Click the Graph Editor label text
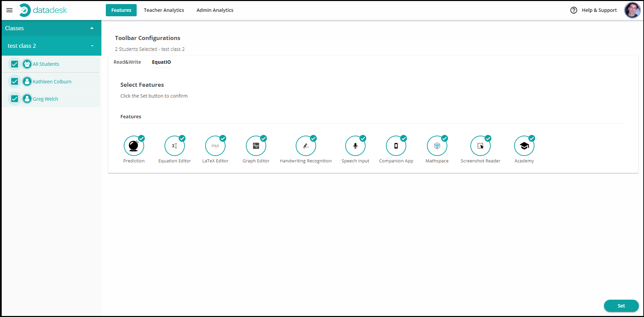 [256, 161]
